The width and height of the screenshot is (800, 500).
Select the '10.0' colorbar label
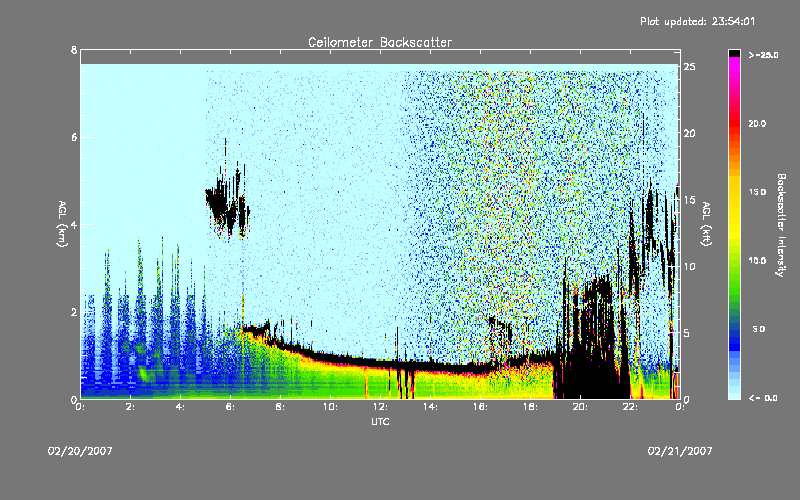757,261
